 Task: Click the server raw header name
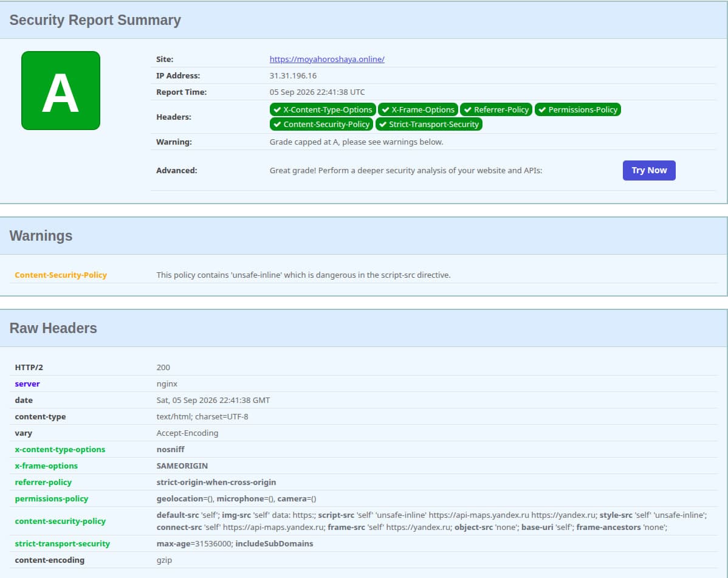[27, 384]
